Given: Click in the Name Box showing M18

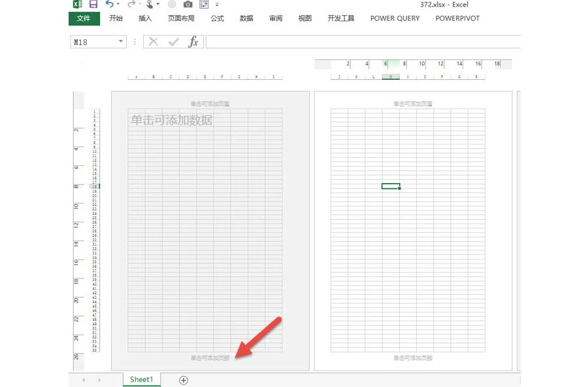Looking at the screenshot, I should [93, 42].
